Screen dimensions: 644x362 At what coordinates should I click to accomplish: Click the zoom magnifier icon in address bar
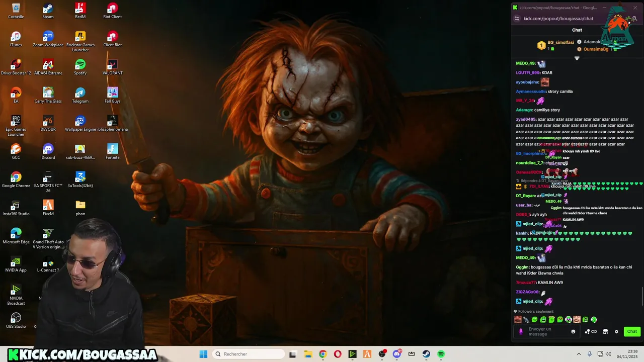(x=634, y=19)
